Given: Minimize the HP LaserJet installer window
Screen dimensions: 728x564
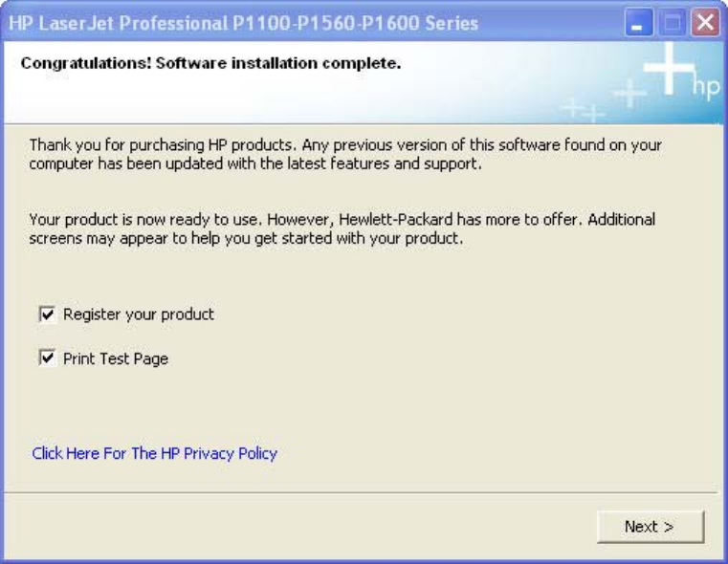Looking at the screenshot, I should pyautogui.click(x=640, y=23).
